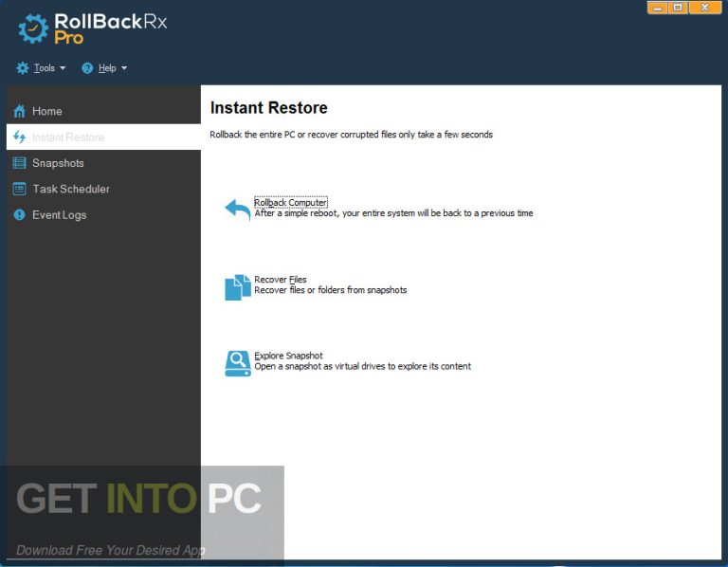Click the Event Logs exclamation icon
The image size is (728, 567).
(20, 214)
